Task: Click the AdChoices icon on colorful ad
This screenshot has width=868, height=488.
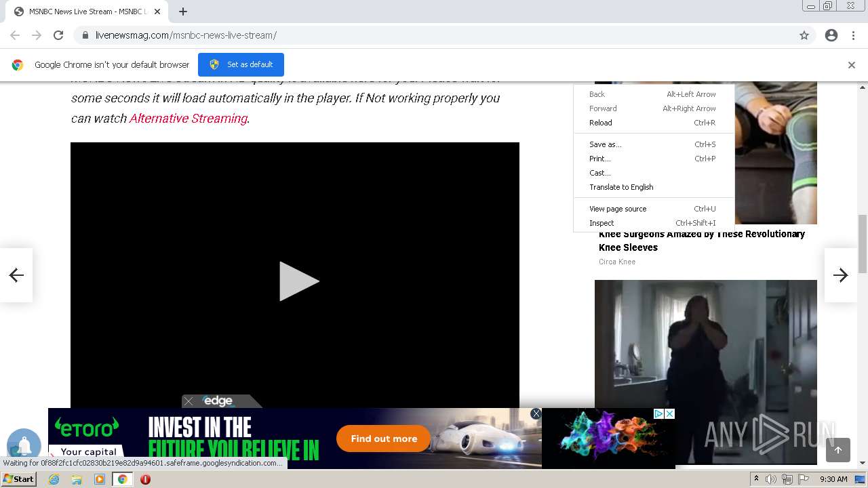Action: click(x=658, y=413)
